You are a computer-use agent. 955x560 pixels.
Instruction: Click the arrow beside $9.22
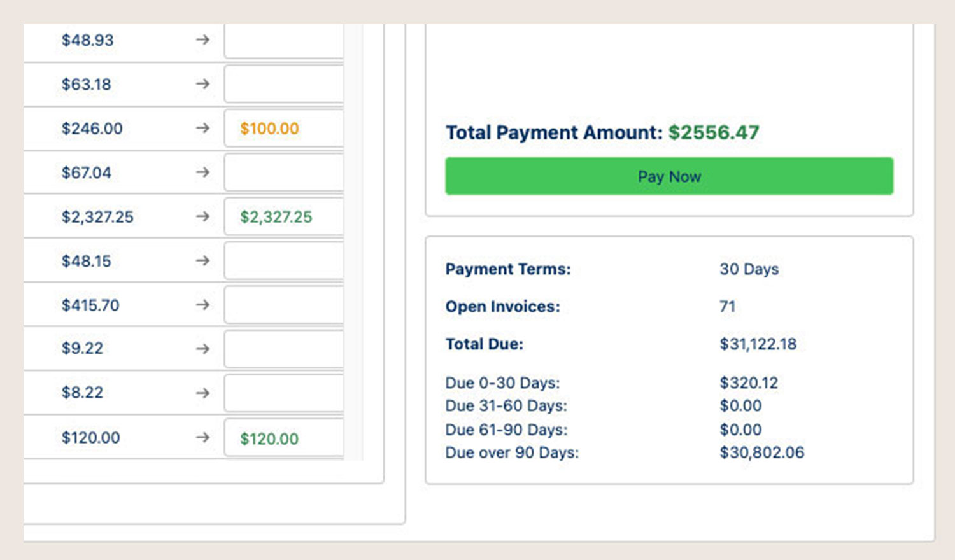click(202, 349)
